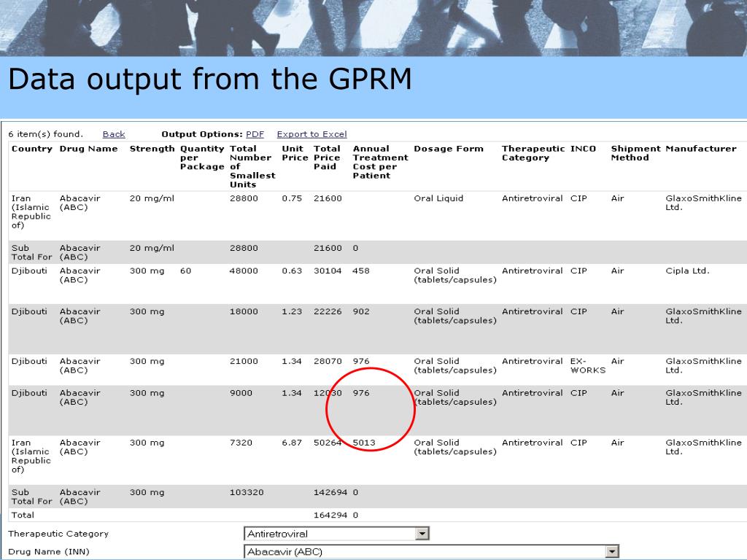Click the Drug Name (INN) filter label

pos(49,552)
